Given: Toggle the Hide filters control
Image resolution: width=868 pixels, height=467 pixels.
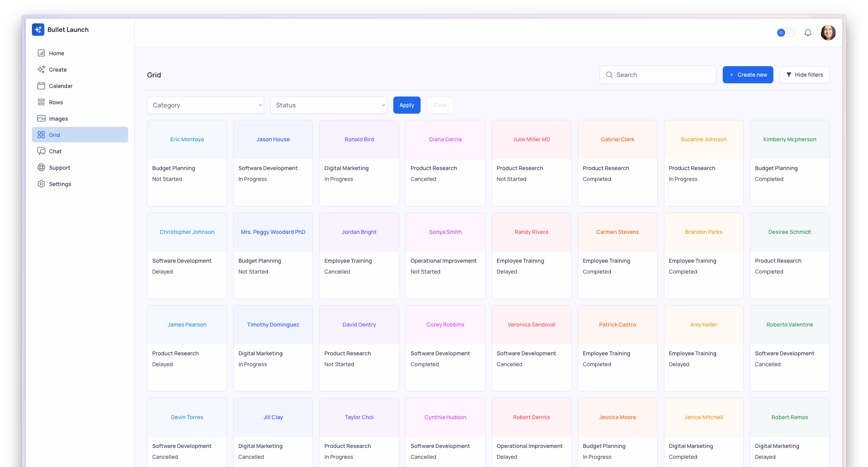Looking at the screenshot, I should tap(805, 74).
